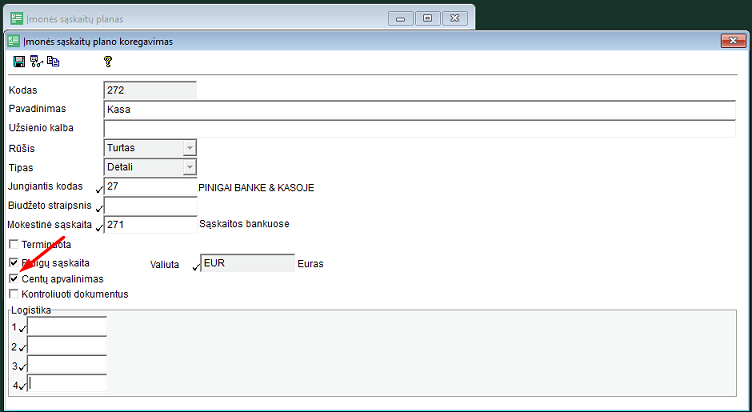Viewport: 752px width, 412px height.
Task: Click the app icon in the koregavimas title bar
Action: point(14,41)
